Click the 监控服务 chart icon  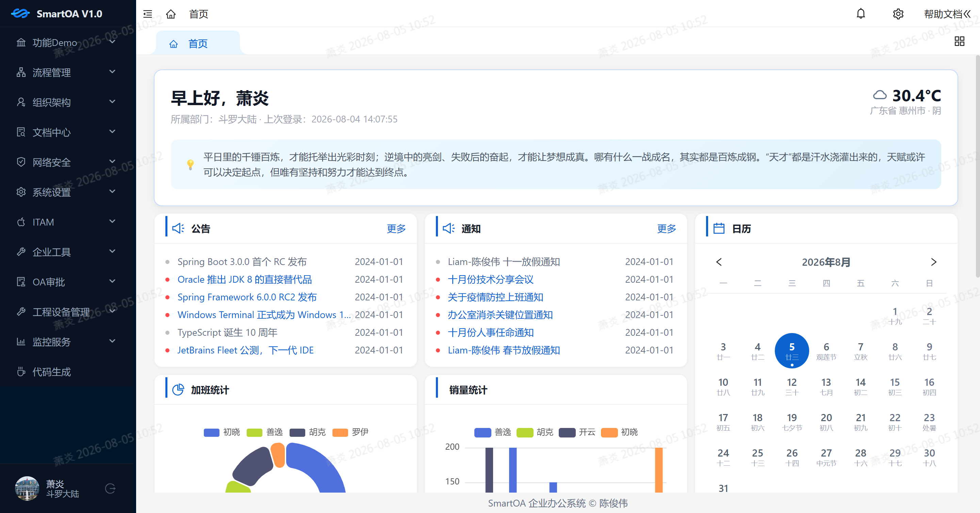click(x=21, y=342)
